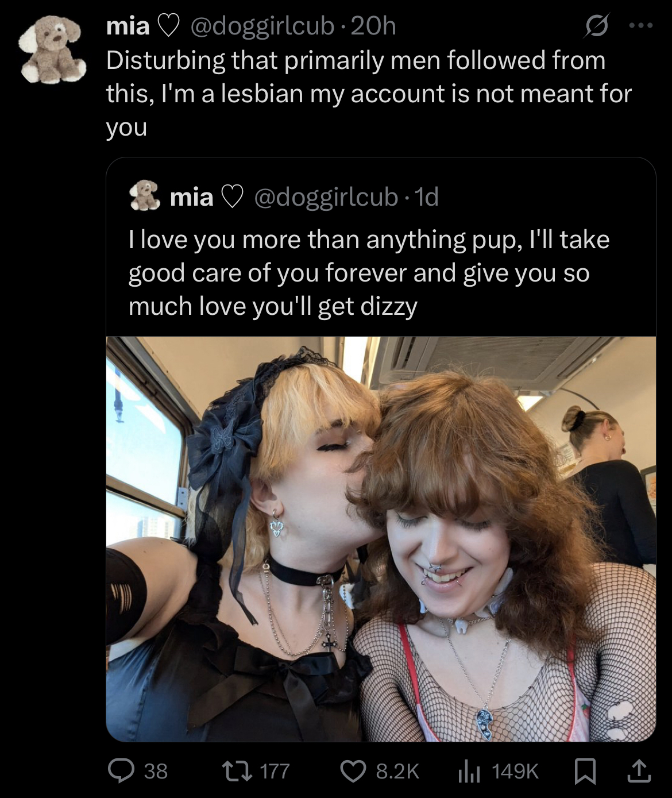Open the stuffed puppy profile avatar

pyautogui.click(x=53, y=49)
